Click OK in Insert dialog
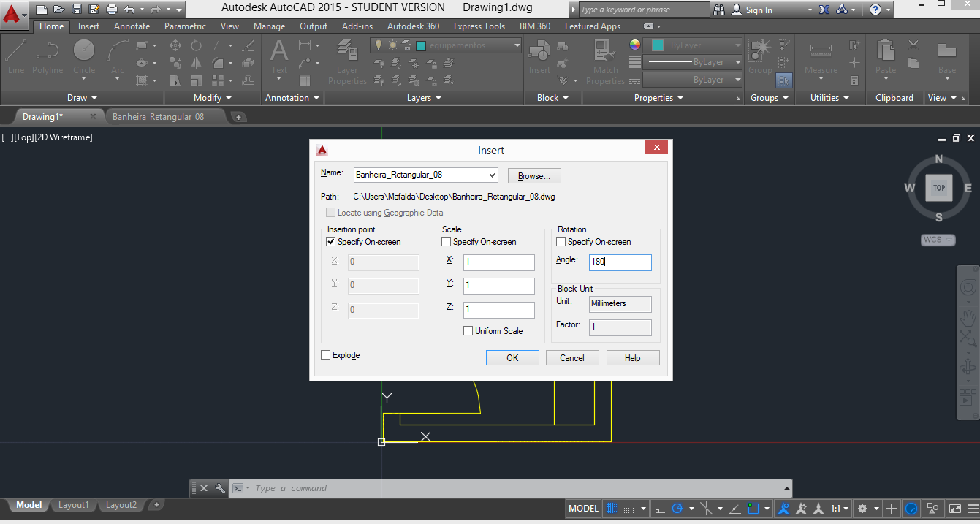 pyautogui.click(x=513, y=358)
